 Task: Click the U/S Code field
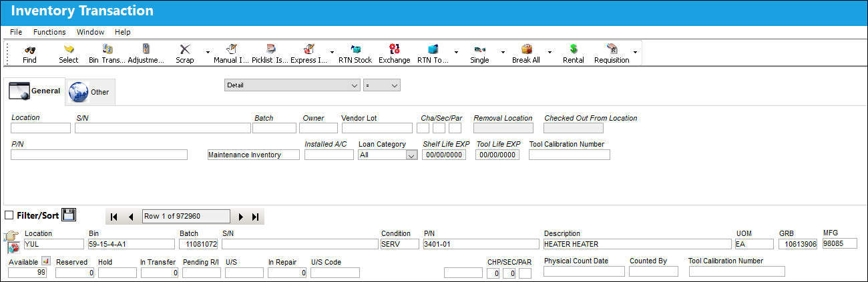pyautogui.click(x=335, y=272)
